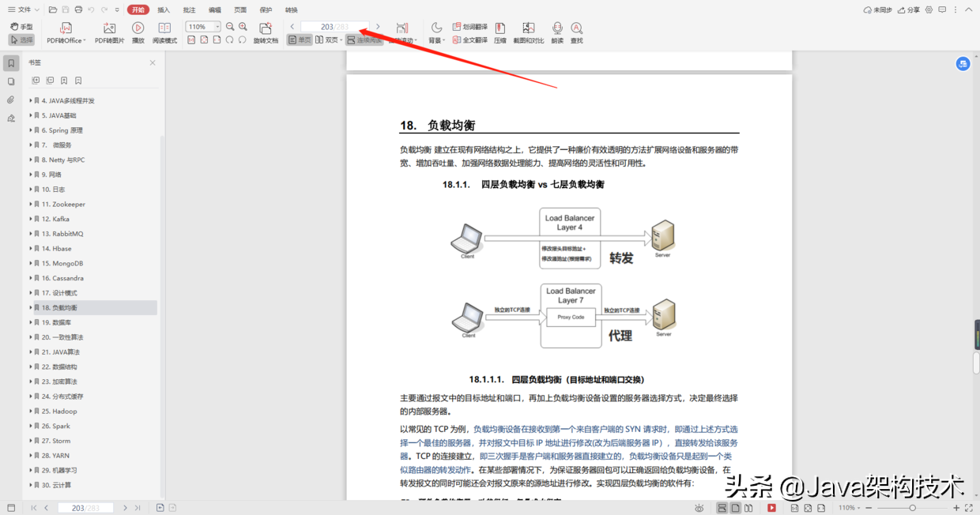Open the zoom percentage 110% dropdown
980x515 pixels.
(x=217, y=27)
